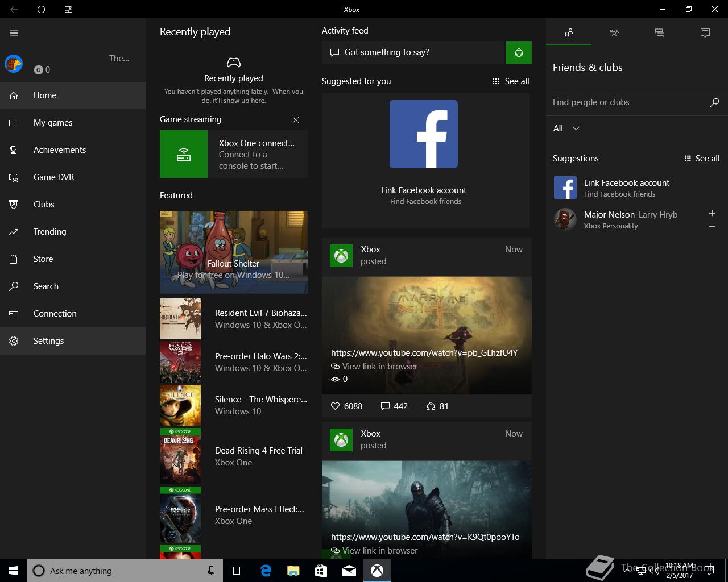Open Game DVR section
Screen dimensions: 728x582
tap(73, 177)
